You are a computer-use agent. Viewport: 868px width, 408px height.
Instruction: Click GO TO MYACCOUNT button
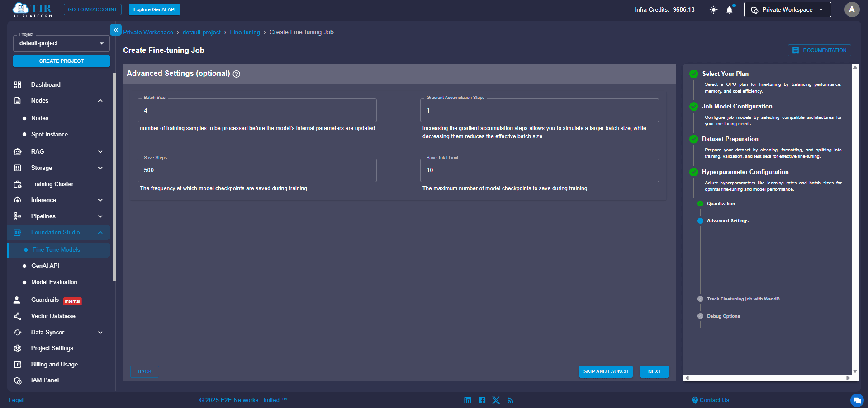92,9
